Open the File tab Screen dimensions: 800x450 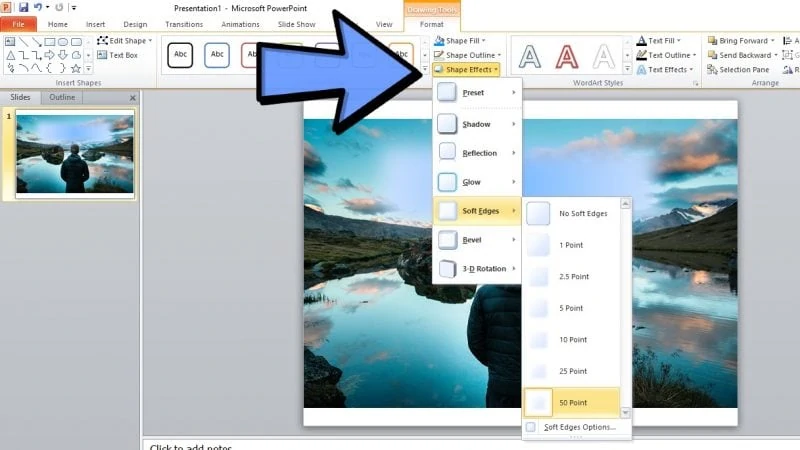tap(18, 24)
